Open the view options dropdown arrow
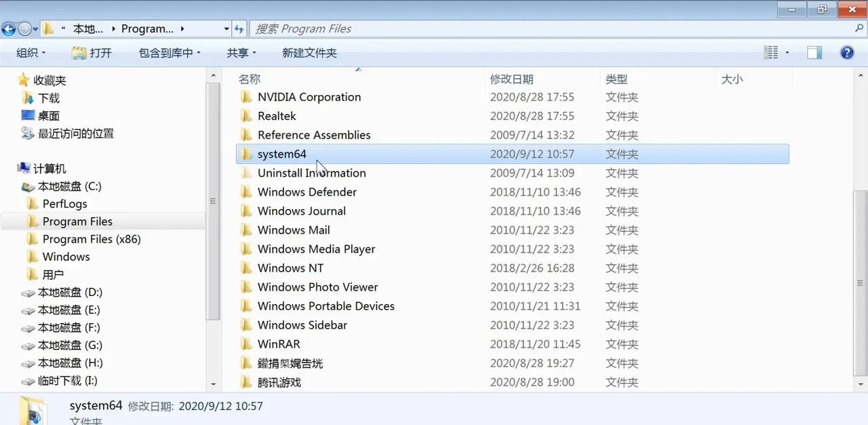The width and height of the screenshot is (868, 425). (787, 53)
